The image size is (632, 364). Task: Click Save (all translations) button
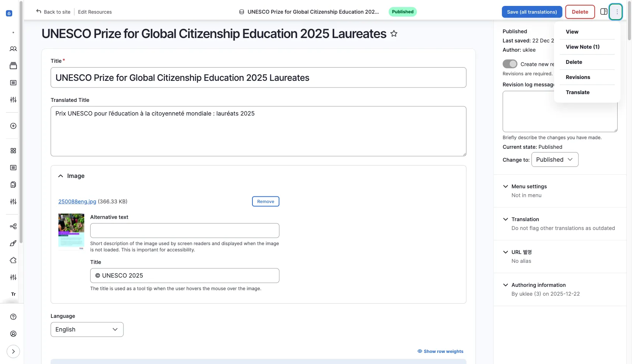[x=531, y=12]
